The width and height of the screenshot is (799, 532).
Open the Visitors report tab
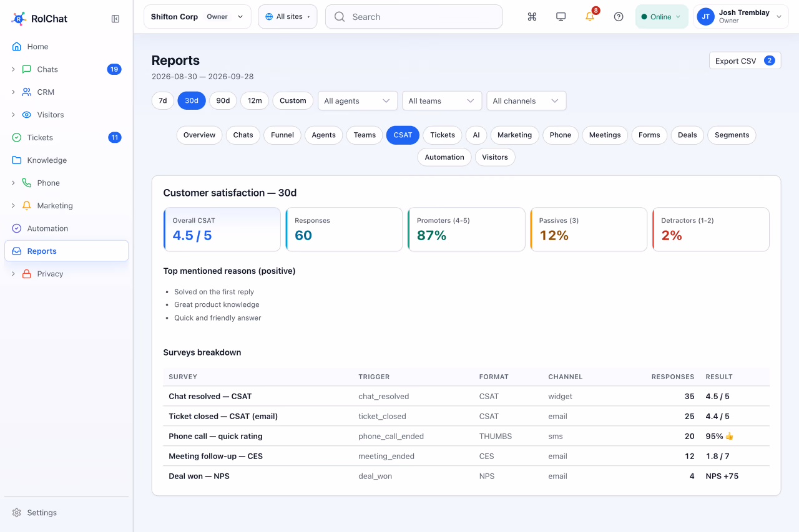[x=495, y=157]
